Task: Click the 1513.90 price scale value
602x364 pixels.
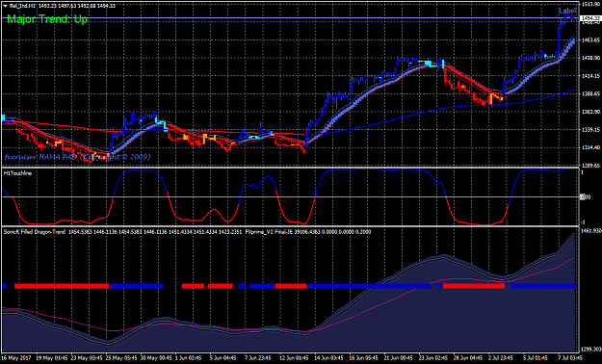Action: pos(590,4)
